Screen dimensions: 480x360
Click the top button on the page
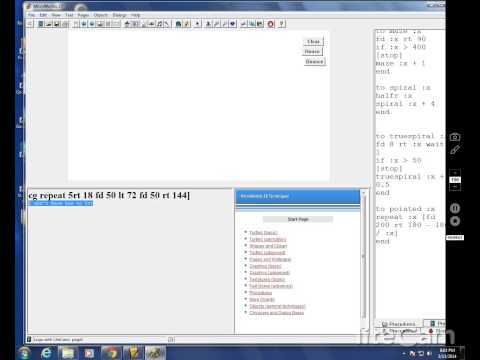pos(313,42)
